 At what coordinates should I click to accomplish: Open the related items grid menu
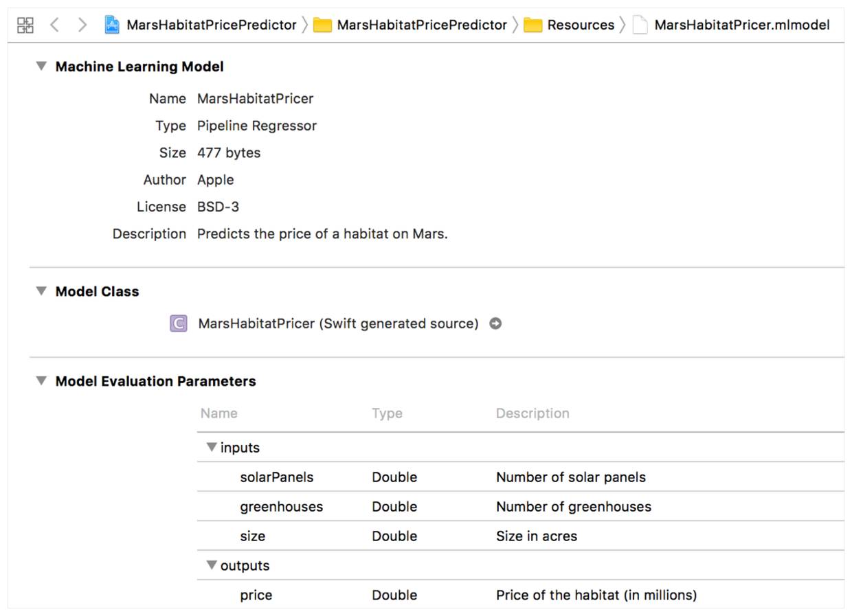25,25
